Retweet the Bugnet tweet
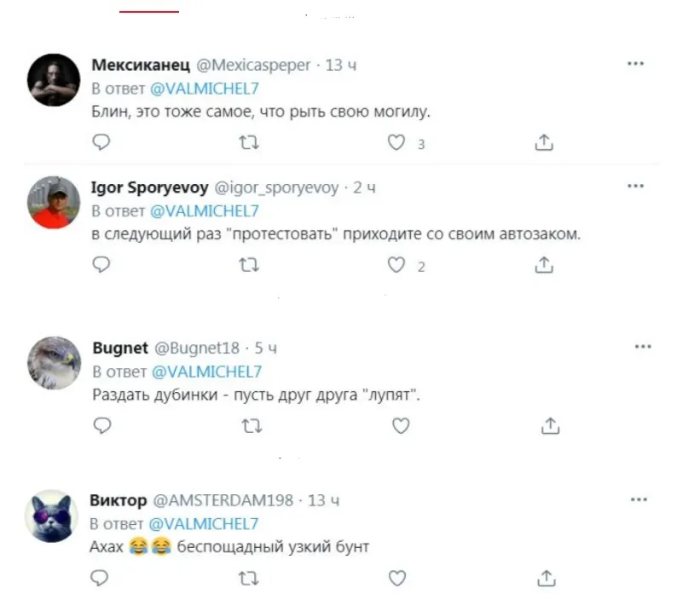 click(251, 424)
